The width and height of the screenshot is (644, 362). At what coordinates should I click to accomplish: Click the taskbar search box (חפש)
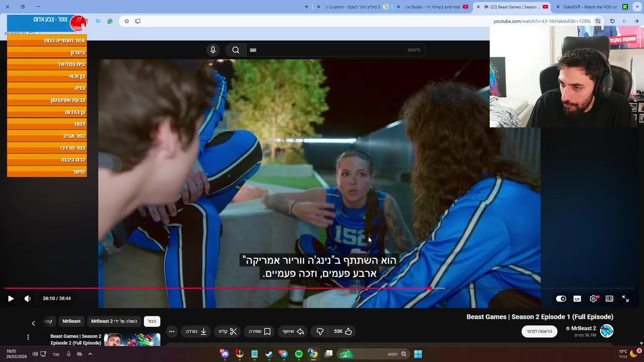click(372, 354)
